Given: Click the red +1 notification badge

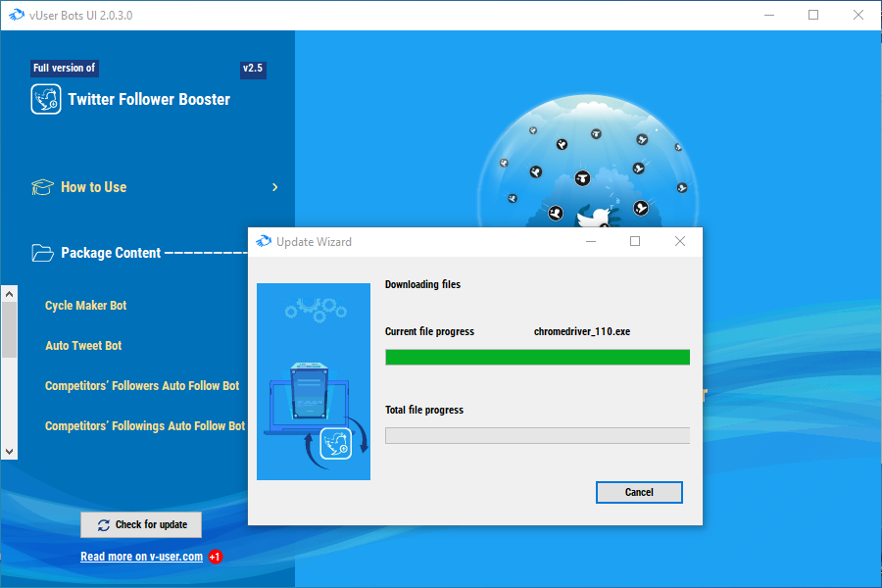Looking at the screenshot, I should 215,557.
